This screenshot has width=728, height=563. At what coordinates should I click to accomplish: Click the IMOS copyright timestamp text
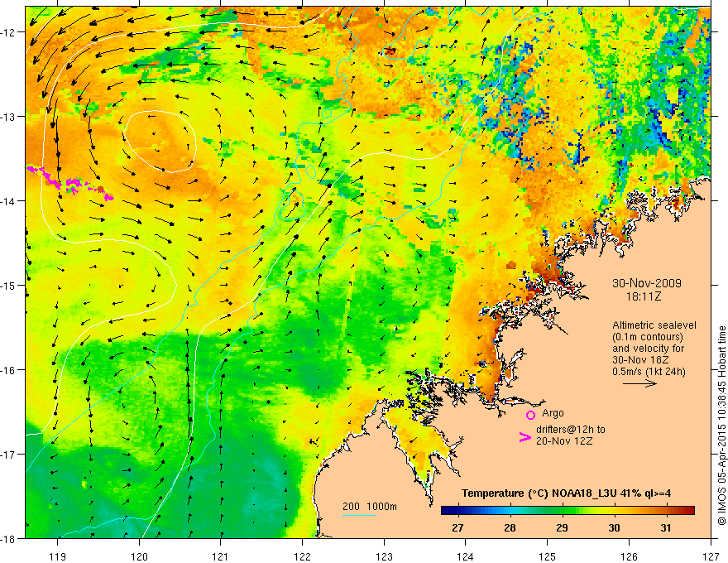click(x=721, y=426)
